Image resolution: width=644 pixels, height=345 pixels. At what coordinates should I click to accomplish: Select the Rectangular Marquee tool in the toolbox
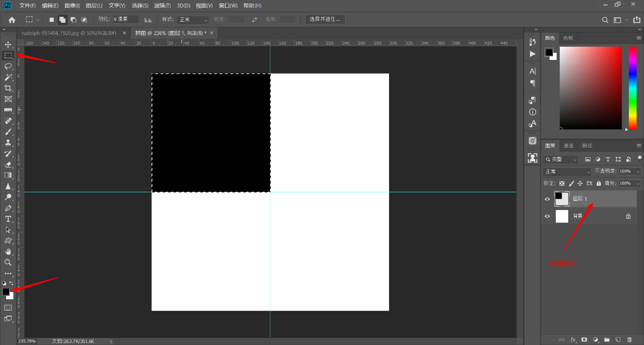click(8, 55)
